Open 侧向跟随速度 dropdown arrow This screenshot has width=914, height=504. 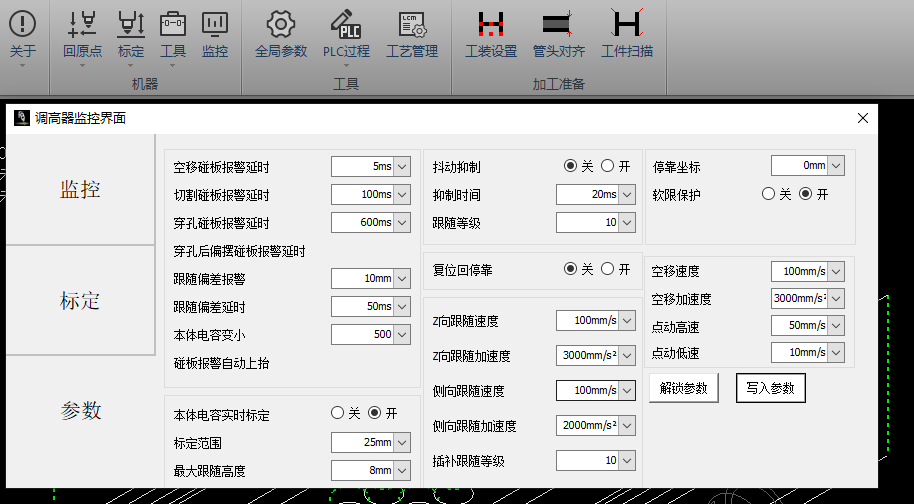pos(627,390)
